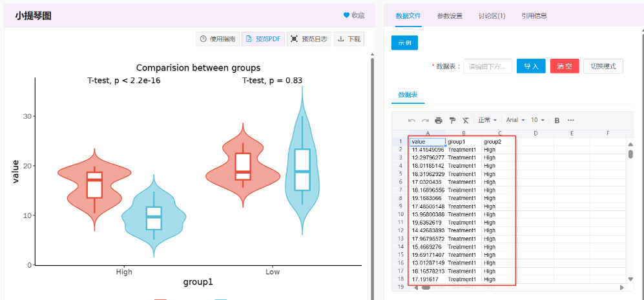Switch to the 引用信息 tab

pos(534,16)
